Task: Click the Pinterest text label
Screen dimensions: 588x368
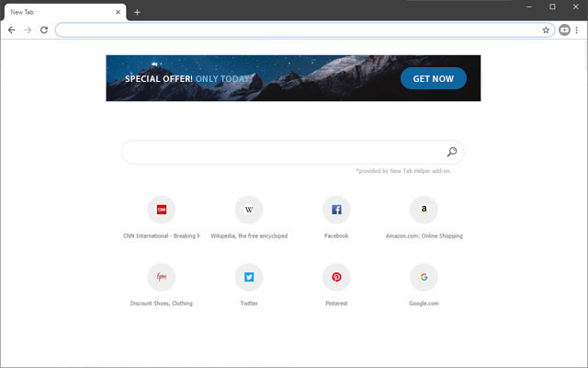Action: coord(336,304)
